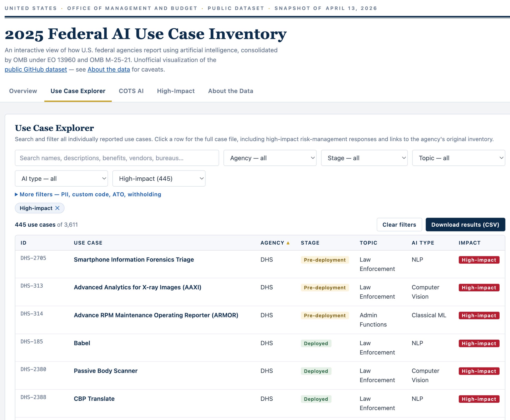Open the About the Data tab

tap(231, 91)
